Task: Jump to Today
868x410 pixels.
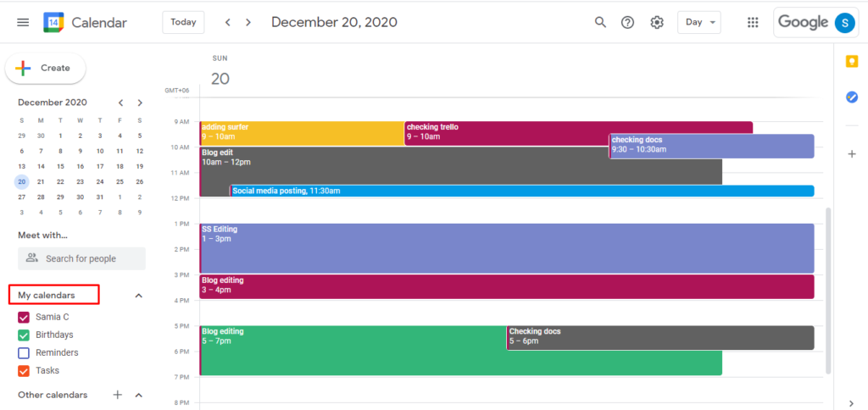Action: point(183,22)
